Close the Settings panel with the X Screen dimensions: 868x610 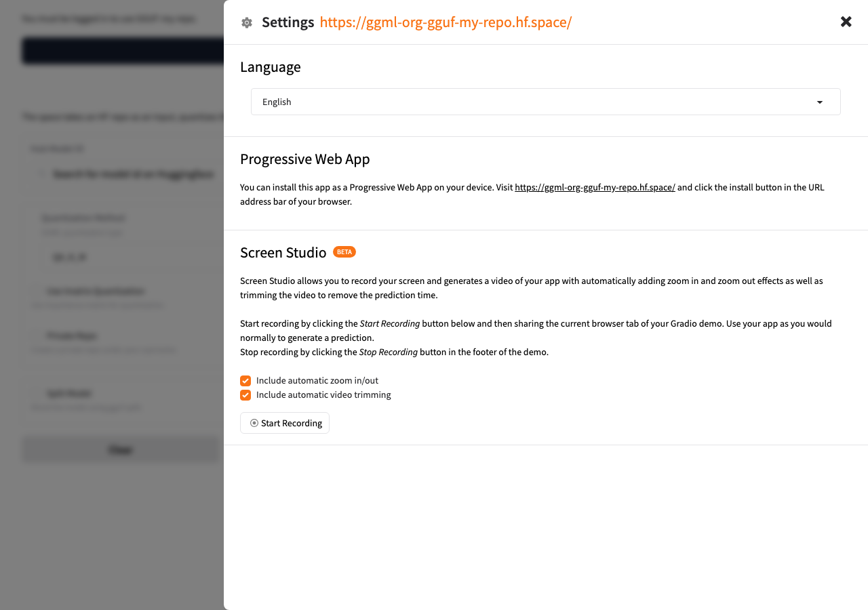[x=846, y=22]
